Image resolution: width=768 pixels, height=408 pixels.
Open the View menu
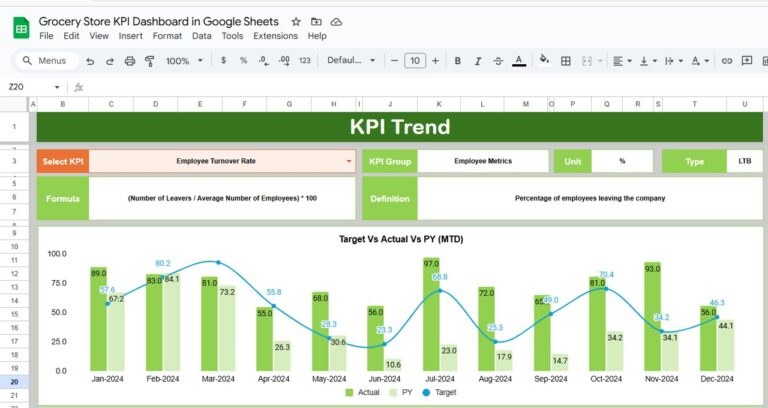tap(99, 36)
